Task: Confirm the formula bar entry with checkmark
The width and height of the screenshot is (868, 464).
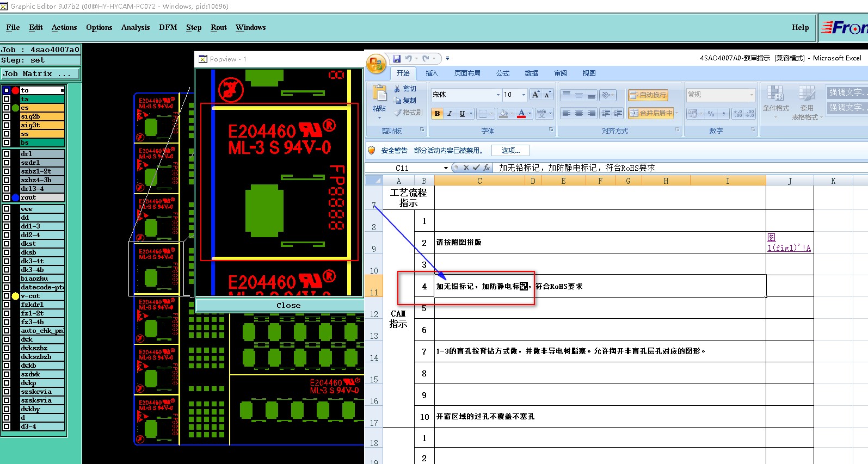Action: tap(476, 168)
